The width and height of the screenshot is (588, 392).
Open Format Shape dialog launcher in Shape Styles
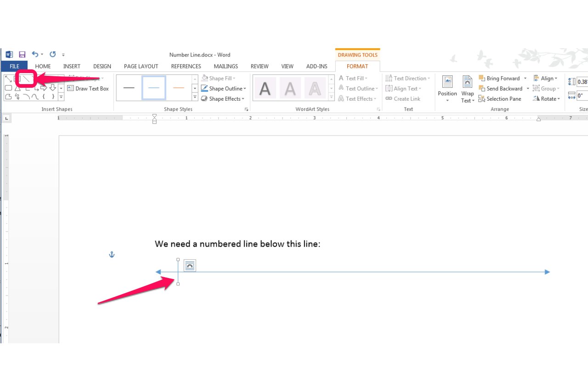coord(247,109)
